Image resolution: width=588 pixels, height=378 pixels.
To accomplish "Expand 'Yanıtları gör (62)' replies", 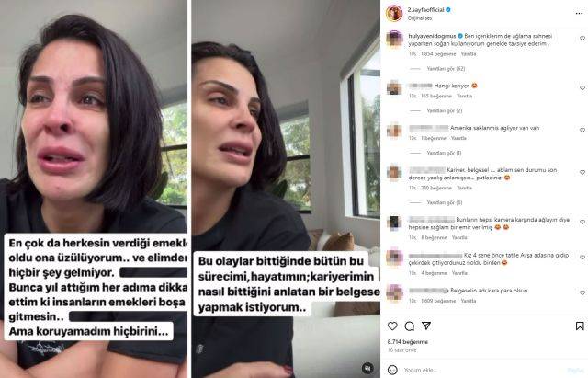I will tap(446, 69).
